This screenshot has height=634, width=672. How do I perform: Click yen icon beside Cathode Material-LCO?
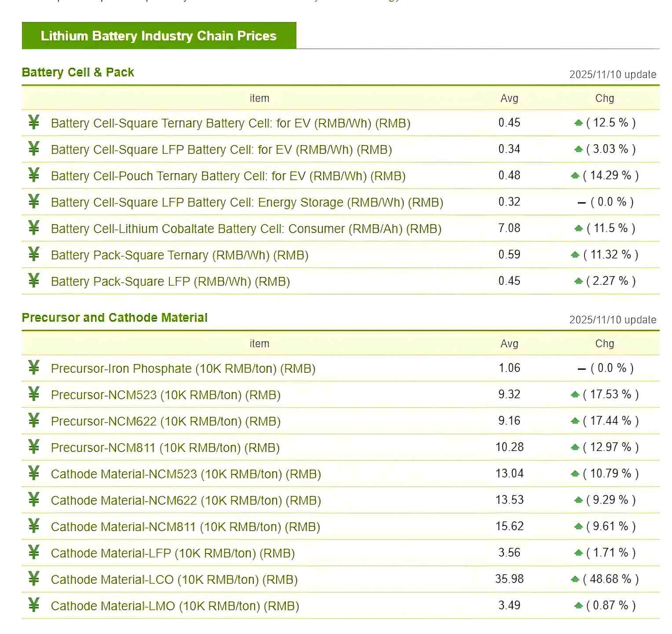34,579
